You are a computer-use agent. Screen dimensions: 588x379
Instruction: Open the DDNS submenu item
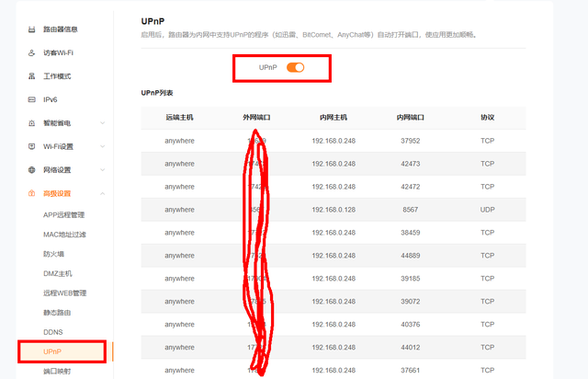pyautogui.click(x=53, y=332)
